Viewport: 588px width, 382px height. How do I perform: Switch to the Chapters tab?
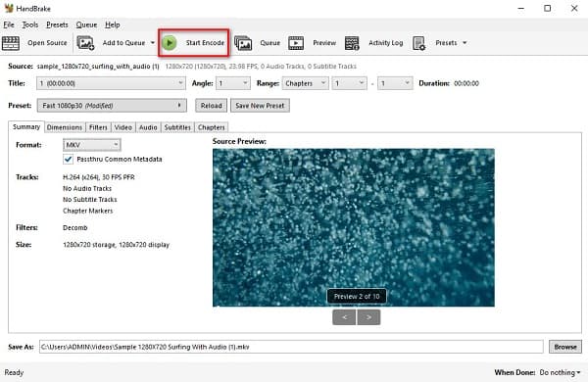click(x=211, y=127)
